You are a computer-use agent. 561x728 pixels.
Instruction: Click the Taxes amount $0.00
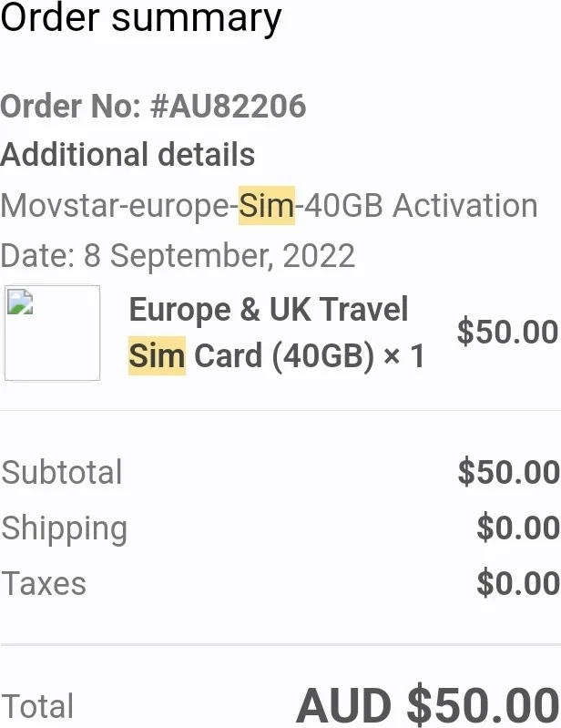518,584
